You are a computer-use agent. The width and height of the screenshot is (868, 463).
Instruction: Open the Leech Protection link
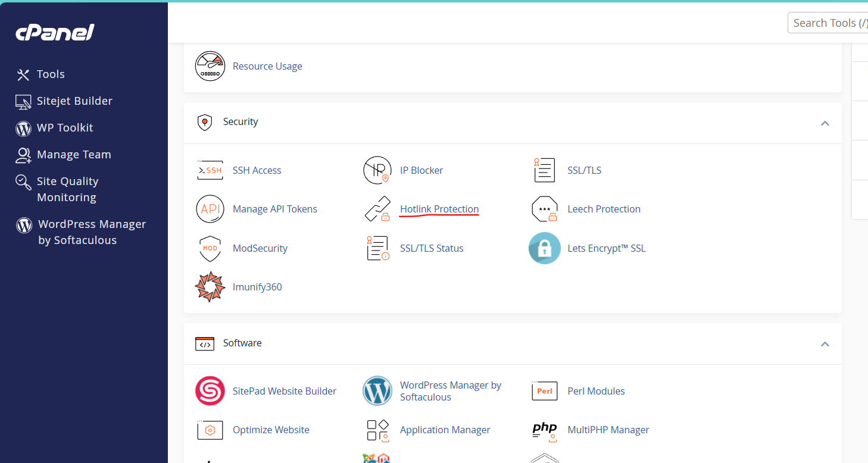(604, 209)
